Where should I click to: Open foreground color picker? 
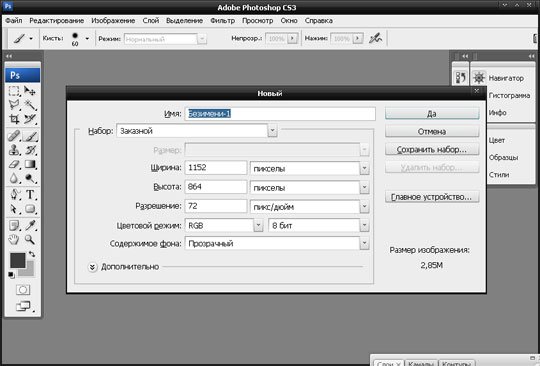tap(17, 260)
